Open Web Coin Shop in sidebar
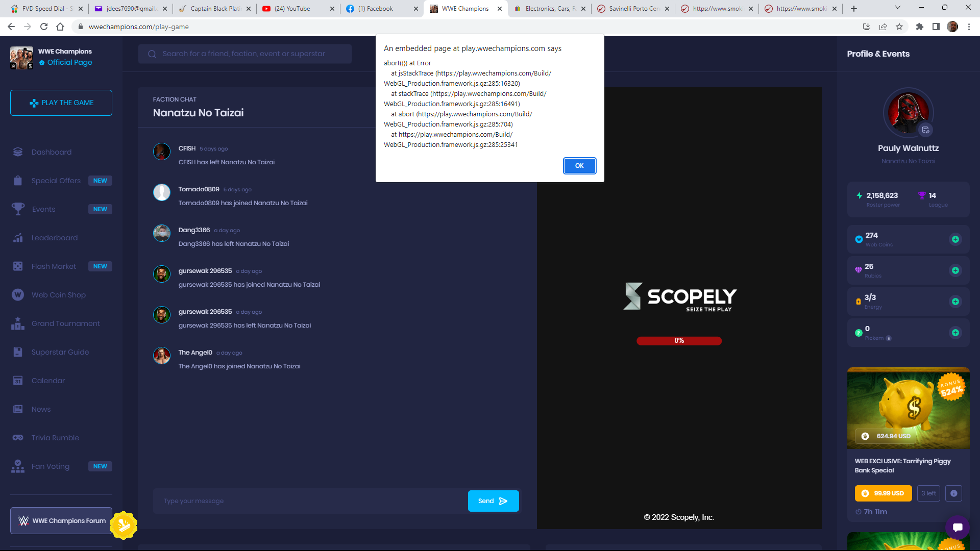 click(58, 295)
